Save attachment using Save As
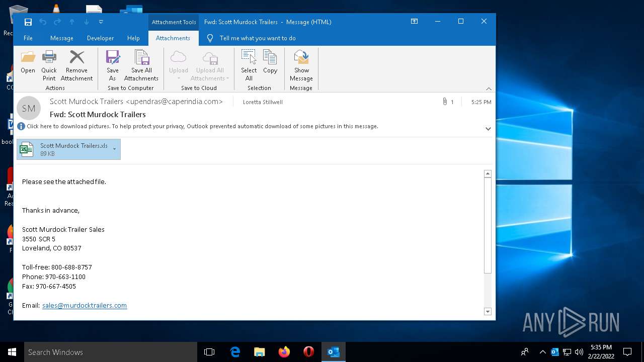 tap(113, 65)
